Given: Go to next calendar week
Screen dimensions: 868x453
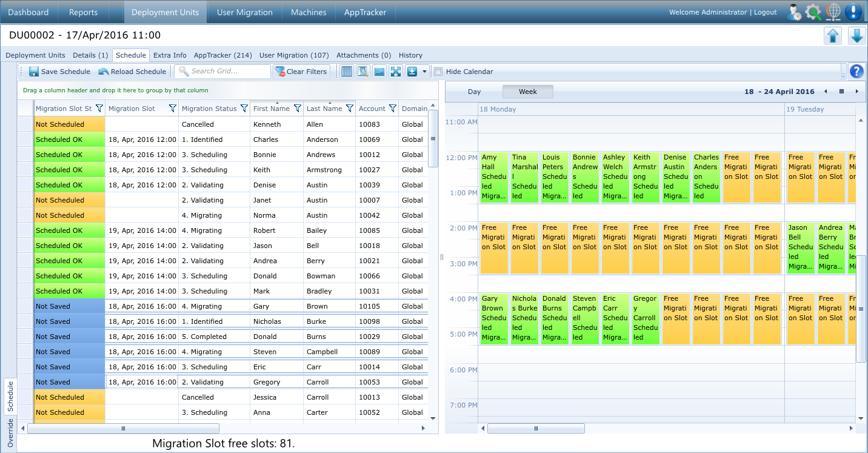Looking at the screenshot, I should pyautogui.click(x=856, y=92).
